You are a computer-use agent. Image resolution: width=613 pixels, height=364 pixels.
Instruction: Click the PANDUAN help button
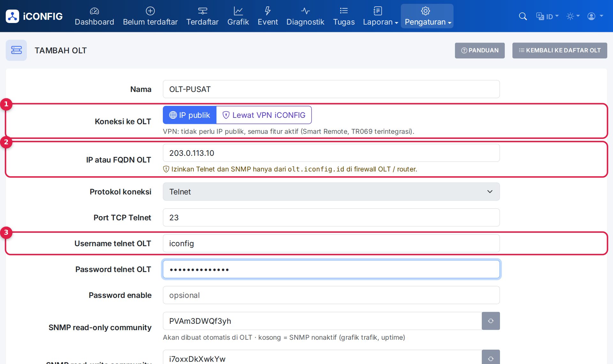tap(480, 50)
